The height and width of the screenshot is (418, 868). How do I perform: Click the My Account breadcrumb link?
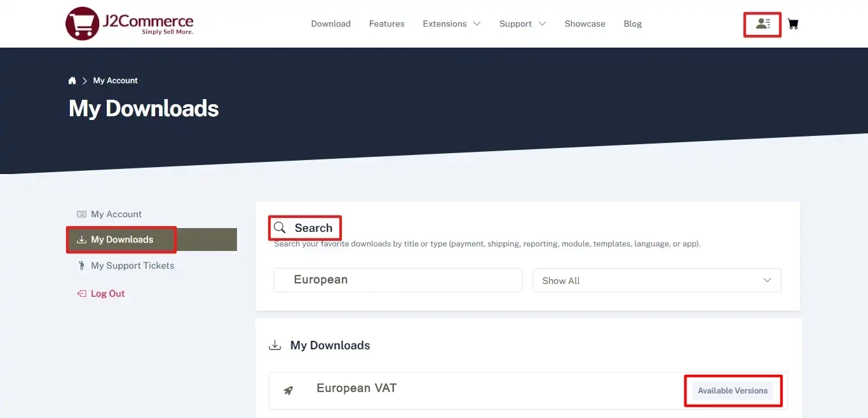116,81
